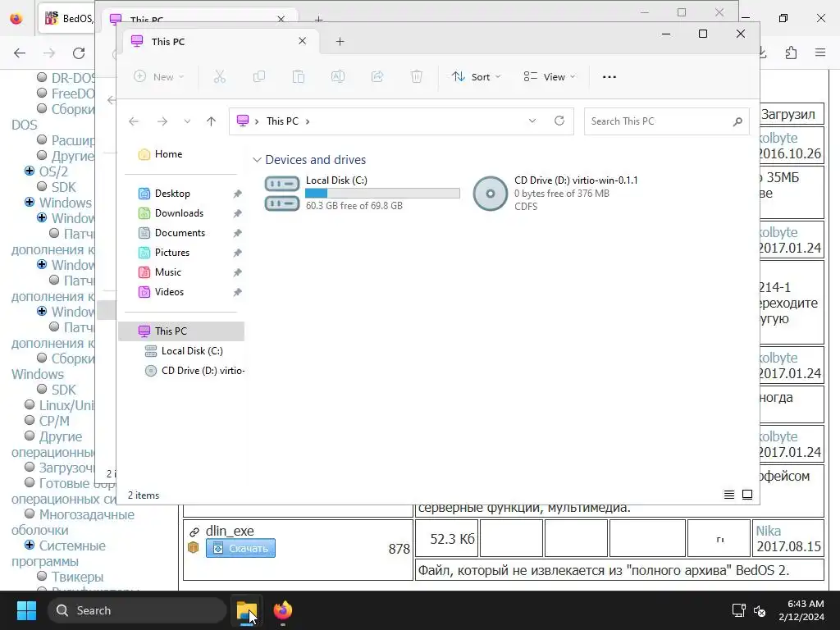Click the chevron after This PC in the path
This screenshot has width=840, height=630.
[308, 121]
